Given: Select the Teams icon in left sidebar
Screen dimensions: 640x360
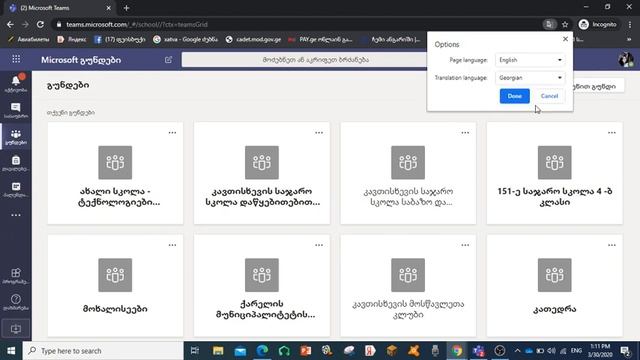Looking at the screenshot, I should pyautogui.click(x=16, y=137).
